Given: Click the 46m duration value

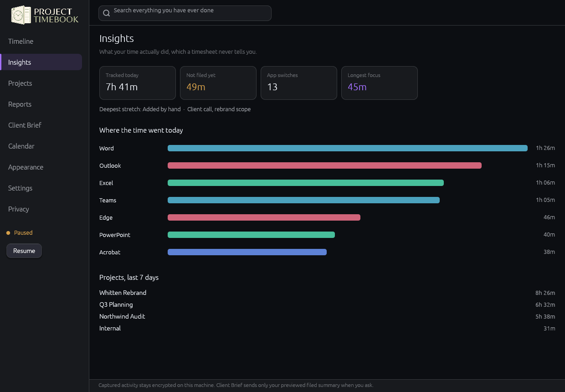Looking at the screenshot, I should pyautogui.click(x=549, y=217).
